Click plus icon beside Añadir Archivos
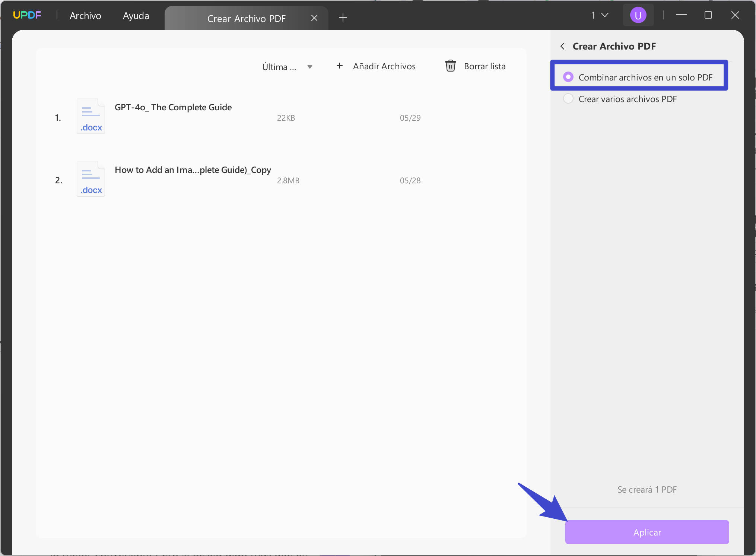The height and width of the screenshot is (556, 756). 339,66
